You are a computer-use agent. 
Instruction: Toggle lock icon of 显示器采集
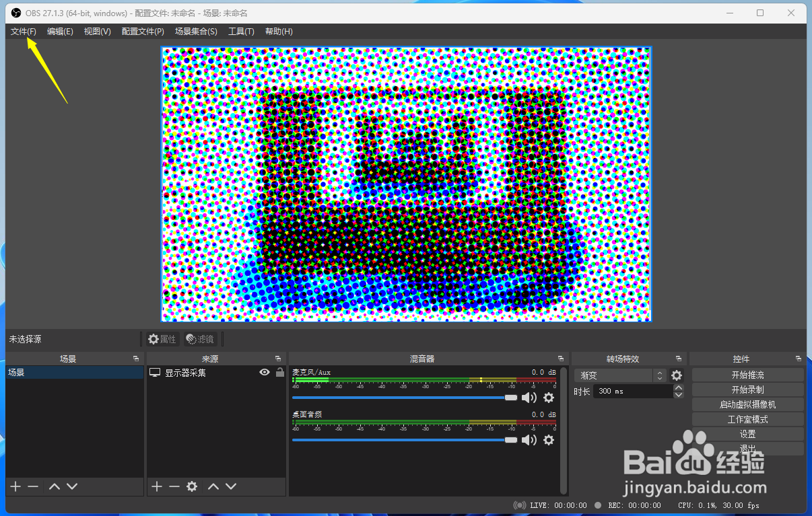click(x=279, y=372)
